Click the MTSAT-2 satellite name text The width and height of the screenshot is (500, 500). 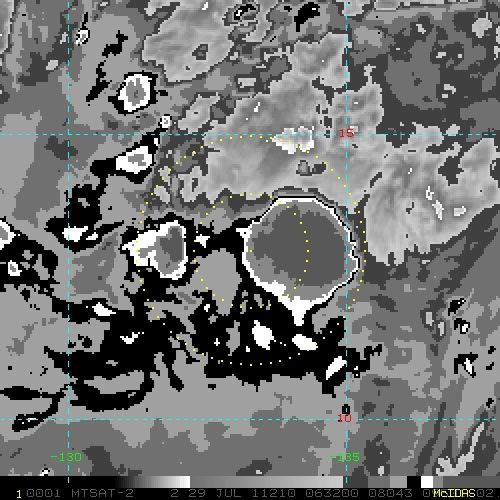[102, 493]
